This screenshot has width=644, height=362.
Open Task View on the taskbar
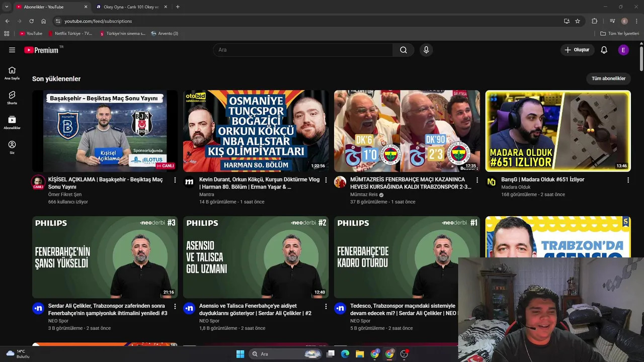[x=331, y=354]
